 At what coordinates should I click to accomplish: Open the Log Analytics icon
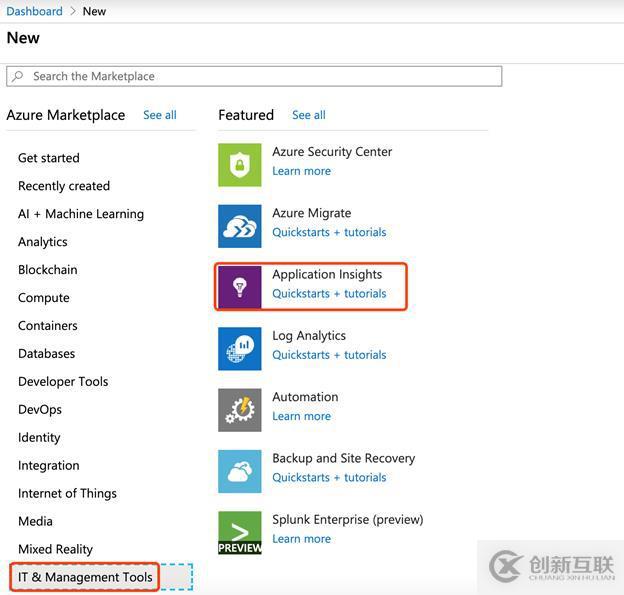pyautogui.click(x=240, y=349)
